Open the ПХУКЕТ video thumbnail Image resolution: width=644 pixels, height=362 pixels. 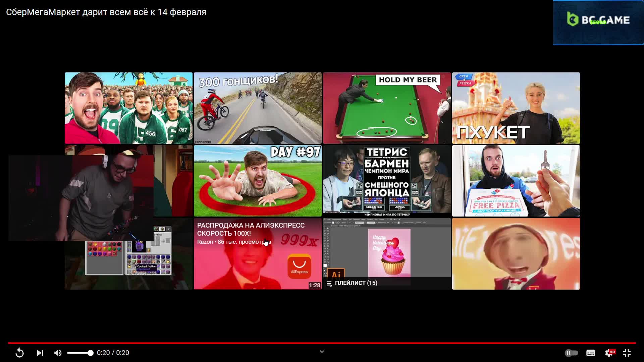pyautogui.click(x=516, y=108)
